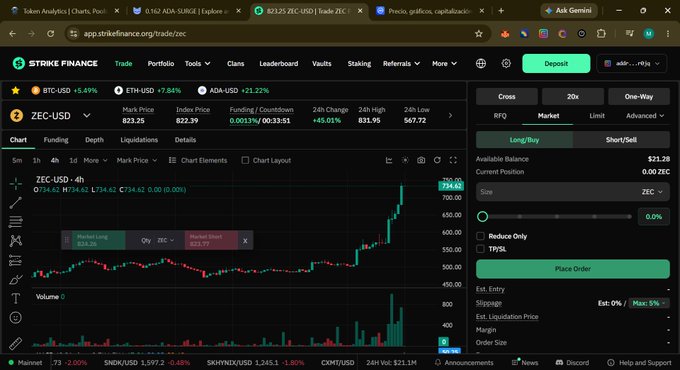The width and height of the screenshot is (680, 370).
Task: Open browser extensions puzzle icon
Action: [x=601, y=33]
